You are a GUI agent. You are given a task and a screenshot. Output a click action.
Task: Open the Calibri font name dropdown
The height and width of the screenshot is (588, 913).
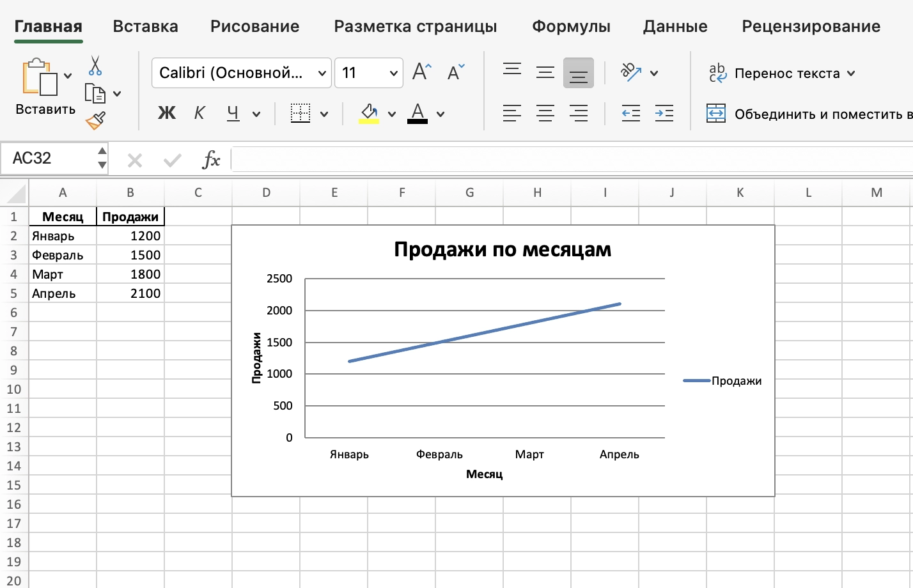tap(322, 73)
